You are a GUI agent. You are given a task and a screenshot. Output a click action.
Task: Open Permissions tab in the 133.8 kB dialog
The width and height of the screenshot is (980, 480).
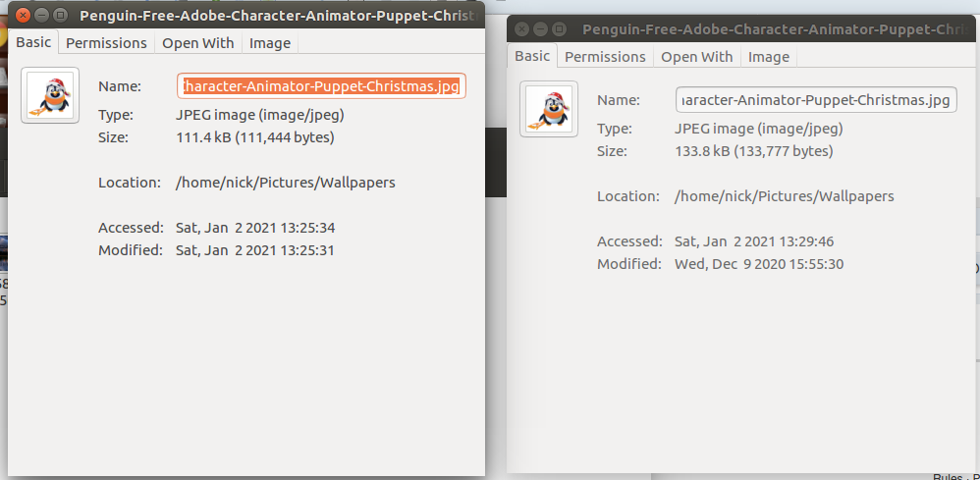coord(605,57)
